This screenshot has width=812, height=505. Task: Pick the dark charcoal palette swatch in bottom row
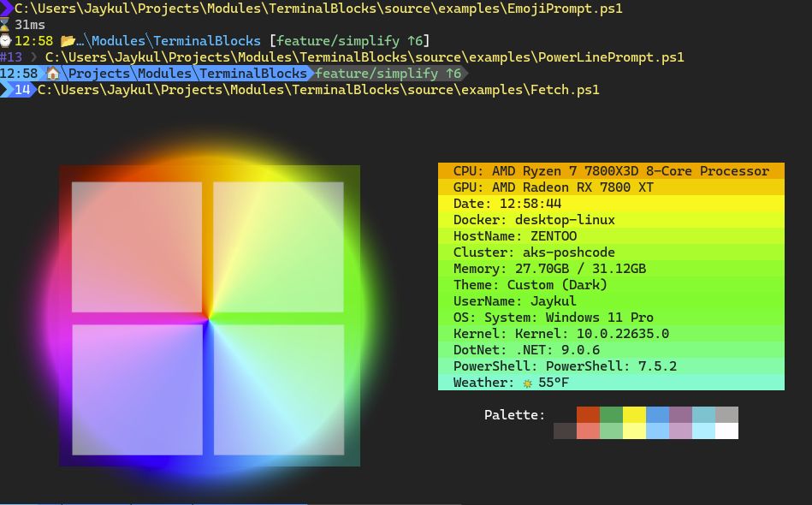click(x=565, y=431)
